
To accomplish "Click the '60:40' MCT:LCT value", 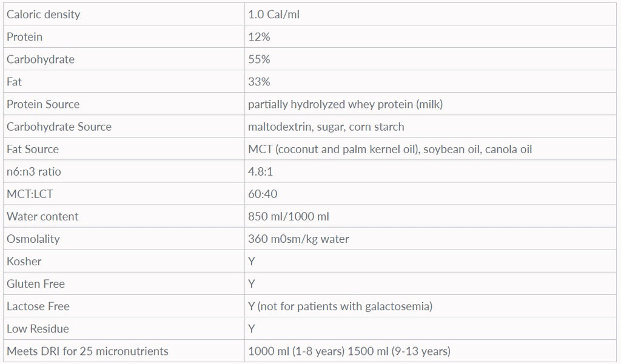I will coord(263,194).
